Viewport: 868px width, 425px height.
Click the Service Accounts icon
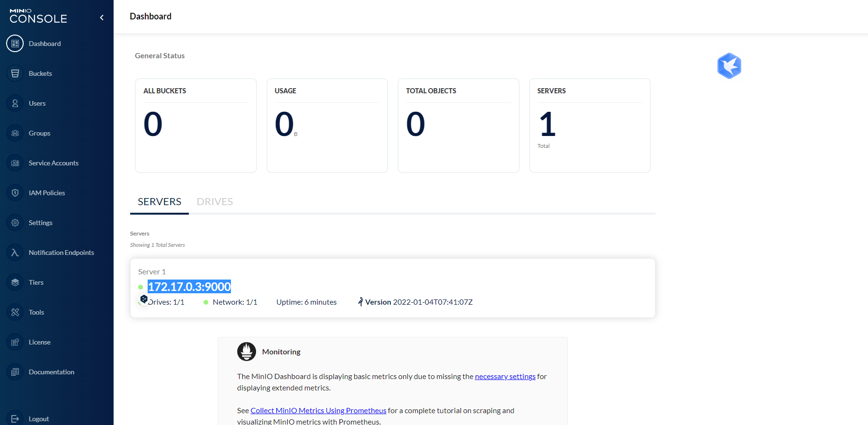click(x=15, y=163)
